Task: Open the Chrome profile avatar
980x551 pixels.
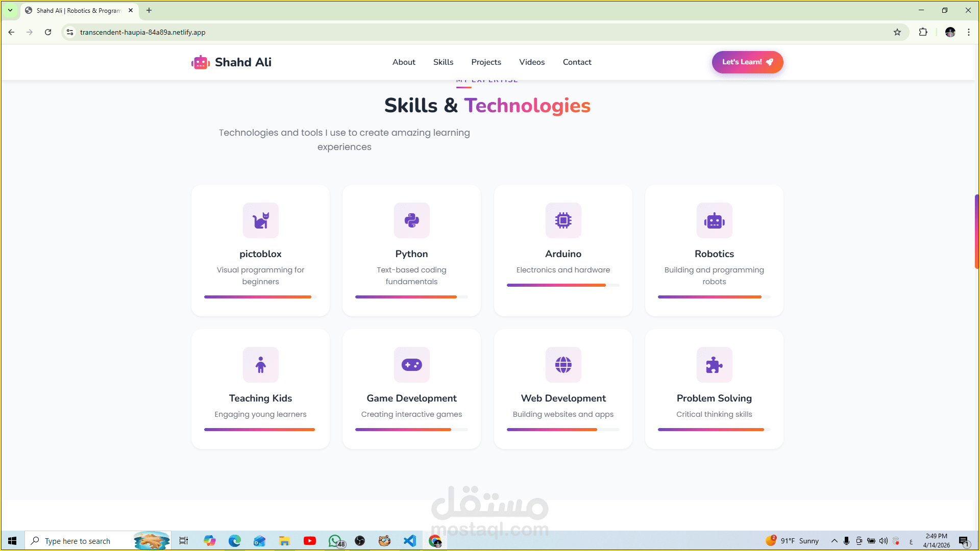Action: [x=950, y=32]
